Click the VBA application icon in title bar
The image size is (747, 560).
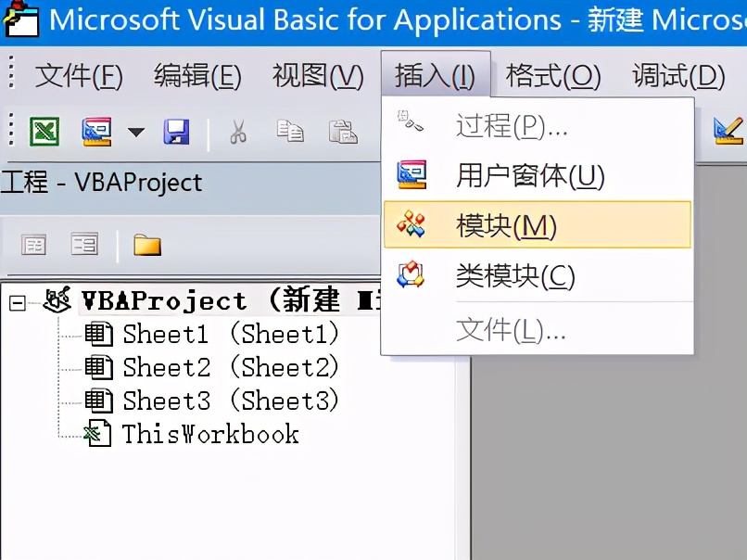tap(20, 19)
